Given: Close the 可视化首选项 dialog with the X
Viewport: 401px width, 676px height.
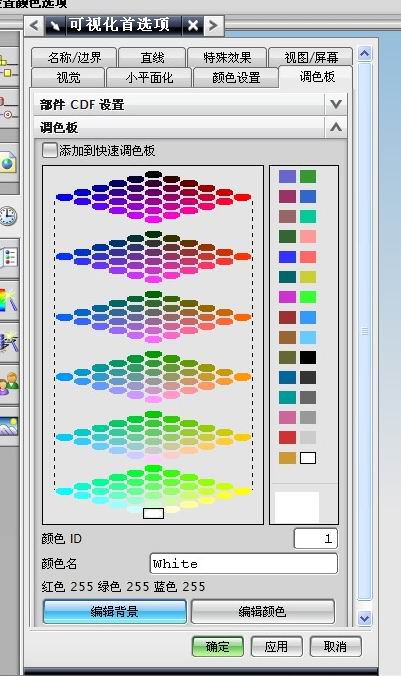Looking at the screenshot, I should point(193,25).
